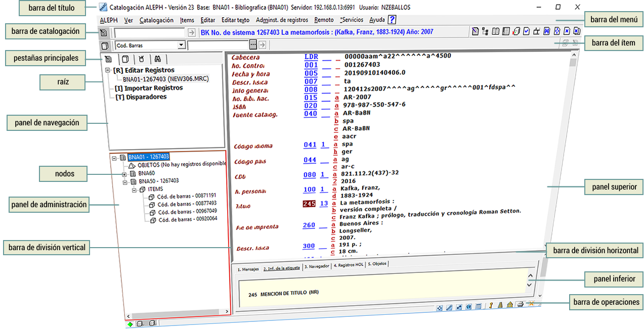Open the Catalogación menu
The width and height of the screenshot is (644, 330).
click(x=156, y=20)
